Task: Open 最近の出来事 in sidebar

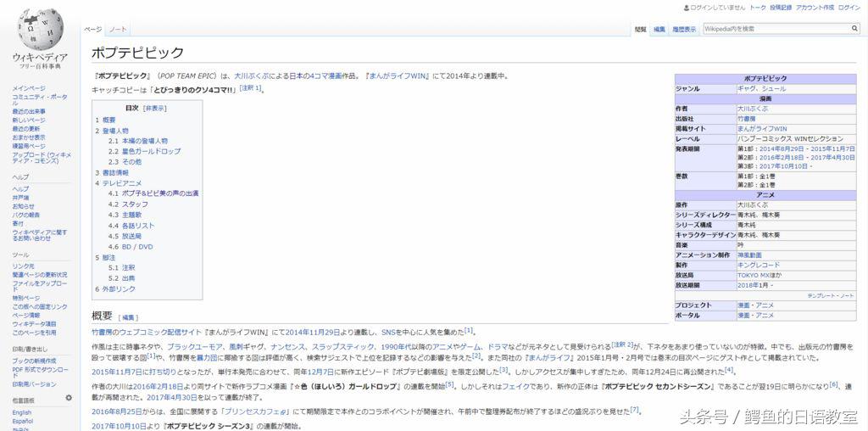Action: pyautogui.click(x=29, y=111)
